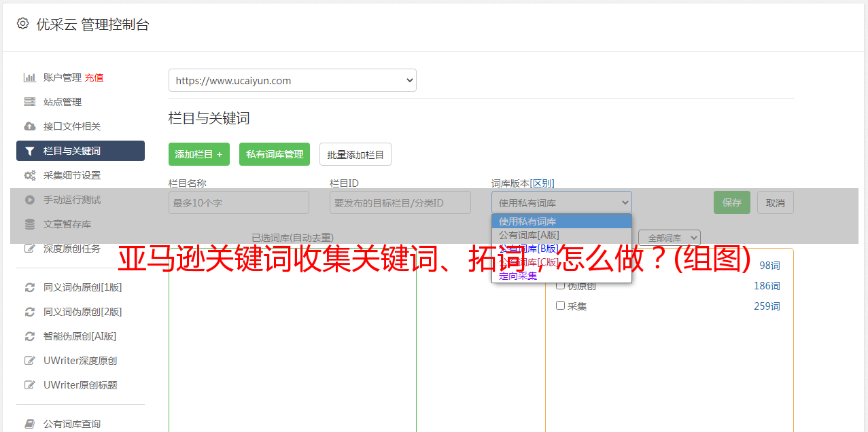Choose 使用私有词库 in the dropdown list
The image size is (868, 432).
point(561,221)
